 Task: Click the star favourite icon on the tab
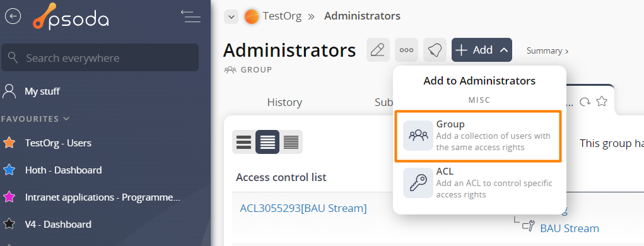click(602, 102)
